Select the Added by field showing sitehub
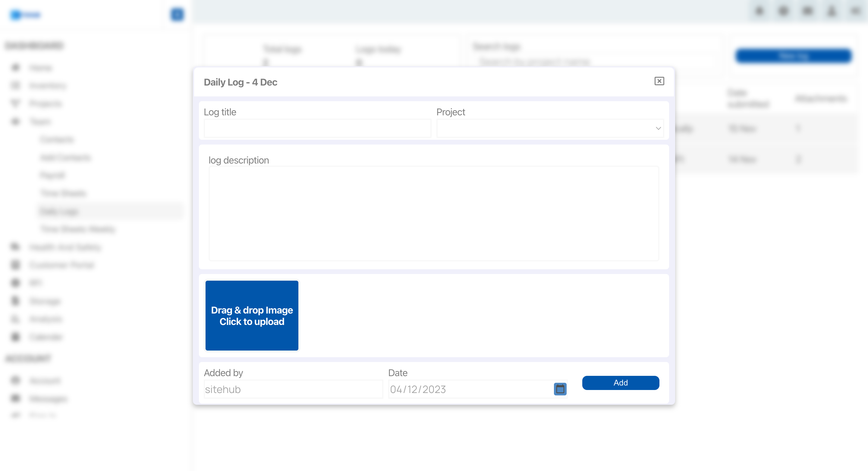This screenshot has height=471, width=868. (293, 389)
